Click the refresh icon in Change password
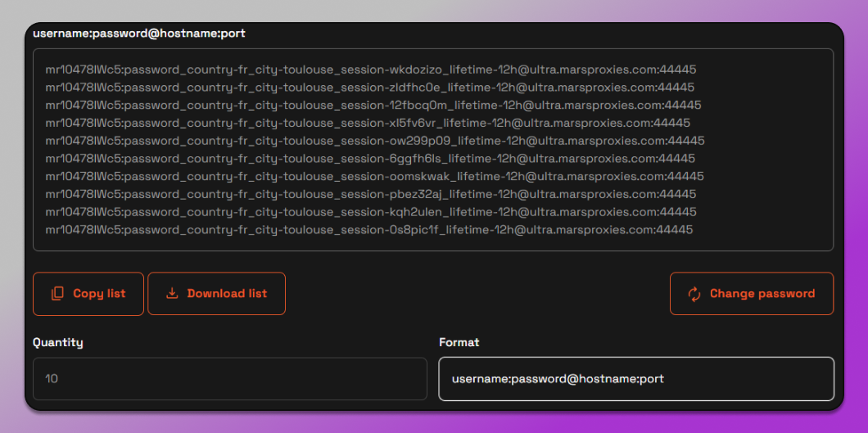The width and height of the screenshot is (868, 433). [x=694, y=294]
